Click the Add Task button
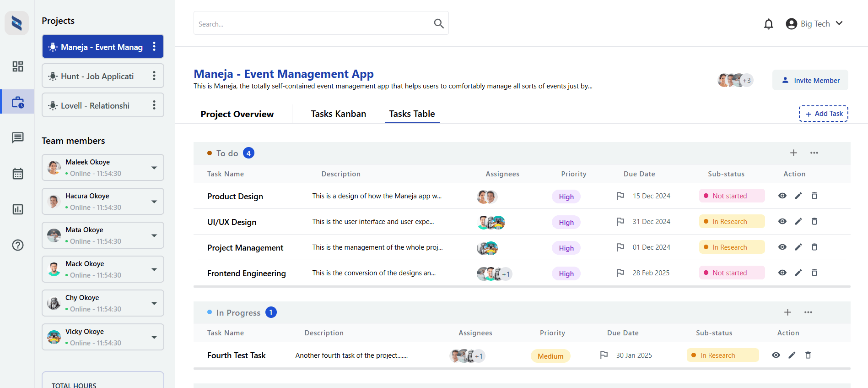868x388 pixels. coord(823,114)
